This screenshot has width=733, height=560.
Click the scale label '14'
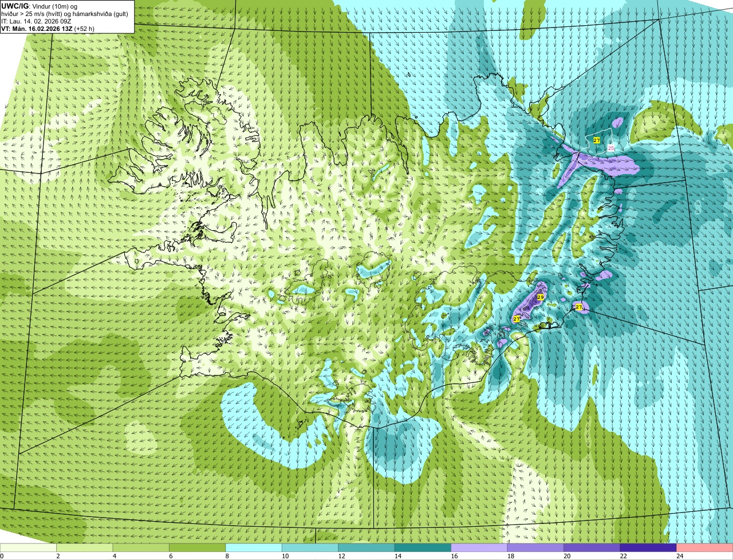point(397,555)
